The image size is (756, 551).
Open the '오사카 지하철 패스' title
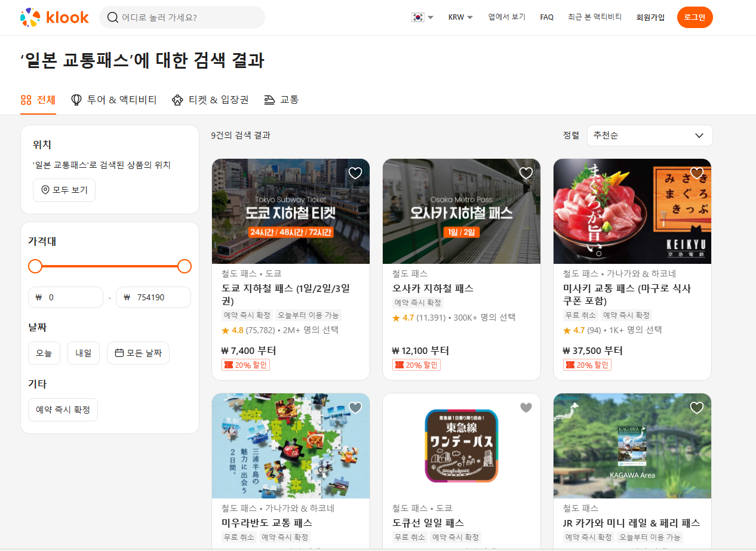pos(433,288)
